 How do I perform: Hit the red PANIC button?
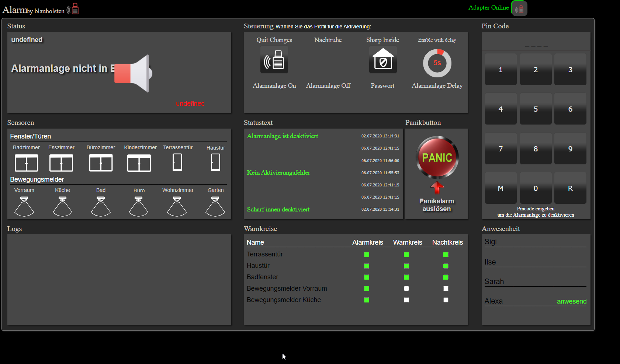437,157
